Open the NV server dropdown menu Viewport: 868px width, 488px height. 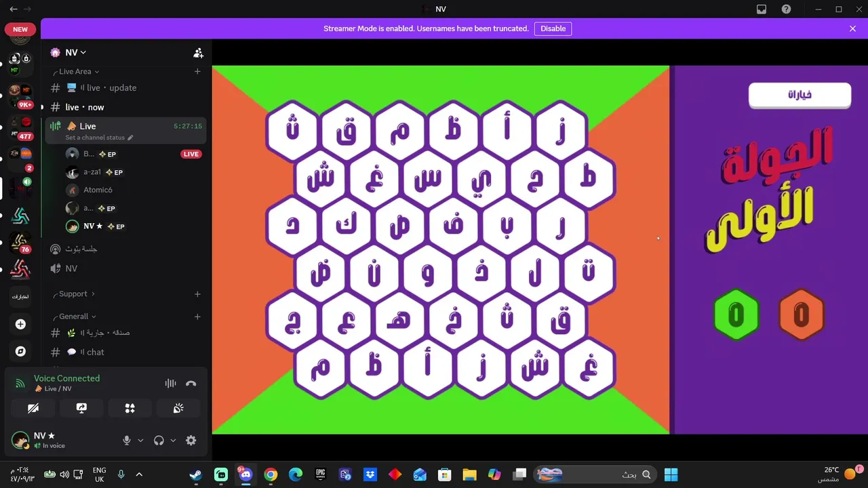pyautogui.click(x=75, y=52)
